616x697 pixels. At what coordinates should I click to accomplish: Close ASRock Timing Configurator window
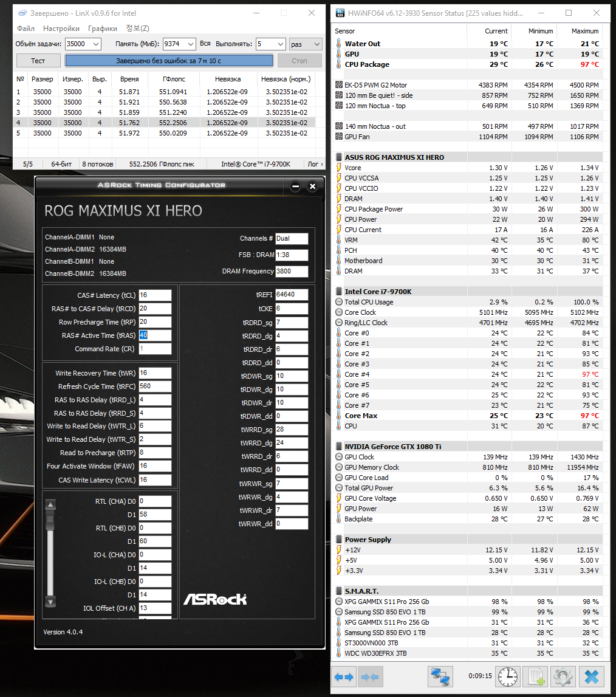coord(312,187)
